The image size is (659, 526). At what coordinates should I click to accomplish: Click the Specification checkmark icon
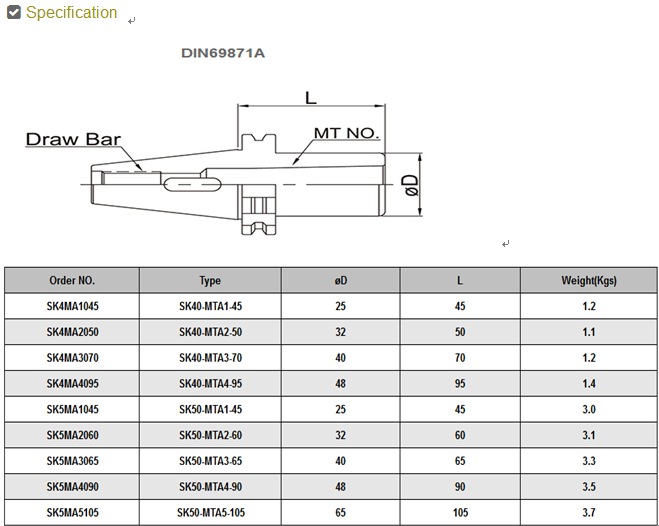pos(13,13)
